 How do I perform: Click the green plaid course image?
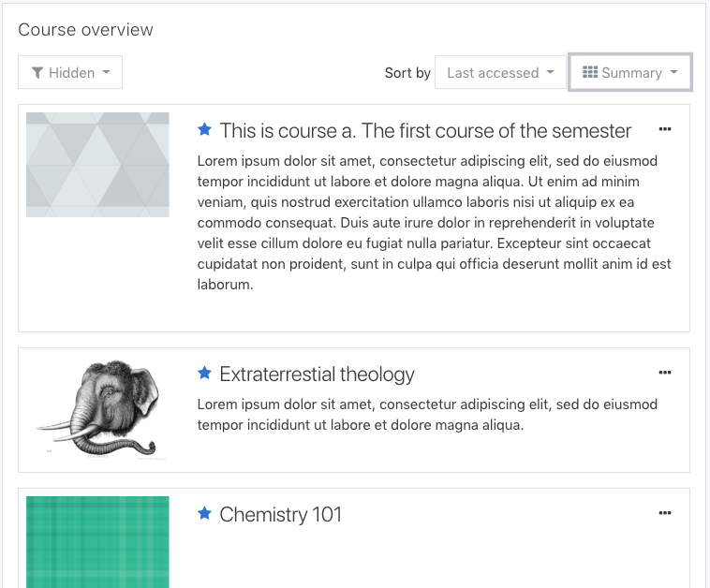[97, 542]
